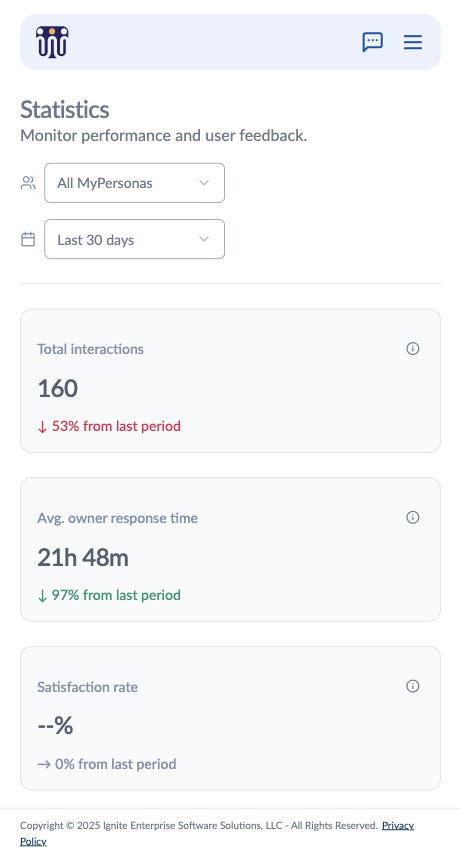Show info for Total interactions
460x848 pixels.
[412, 348]
